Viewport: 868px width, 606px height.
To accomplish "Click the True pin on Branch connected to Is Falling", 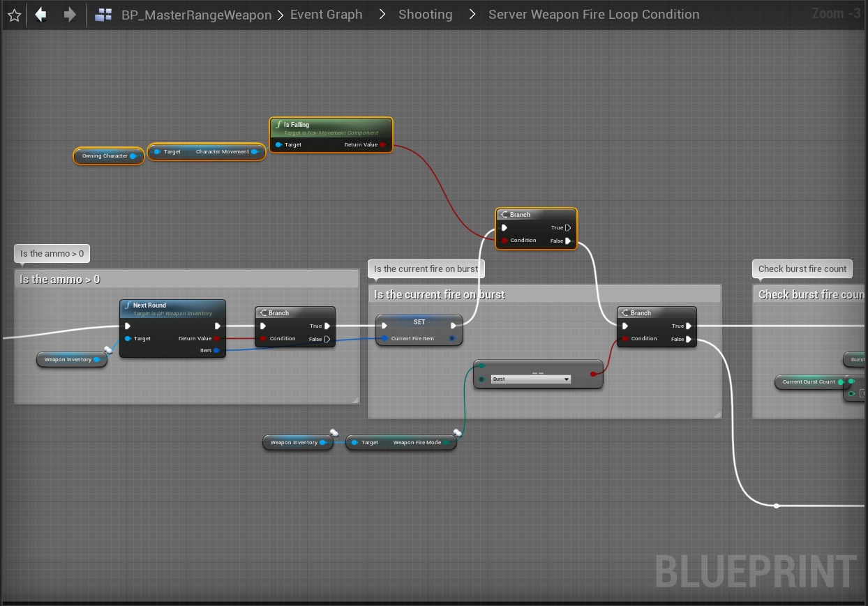I will [x=568, y=227].
